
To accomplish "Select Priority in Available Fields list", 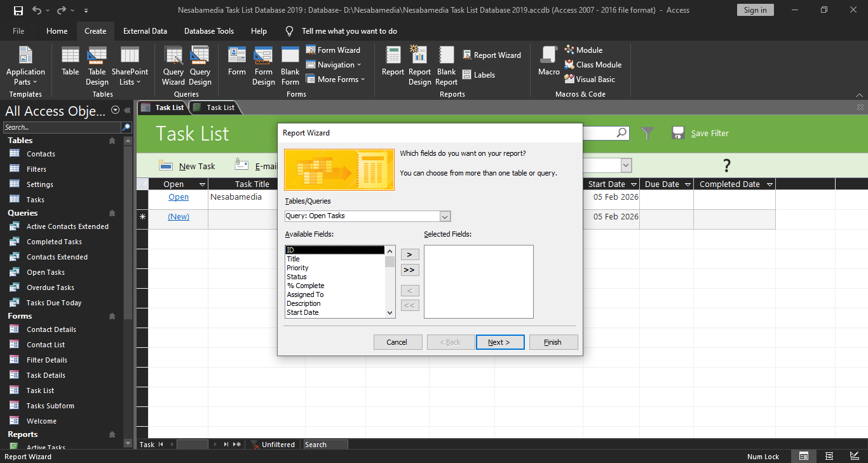I will coord(297,268).
